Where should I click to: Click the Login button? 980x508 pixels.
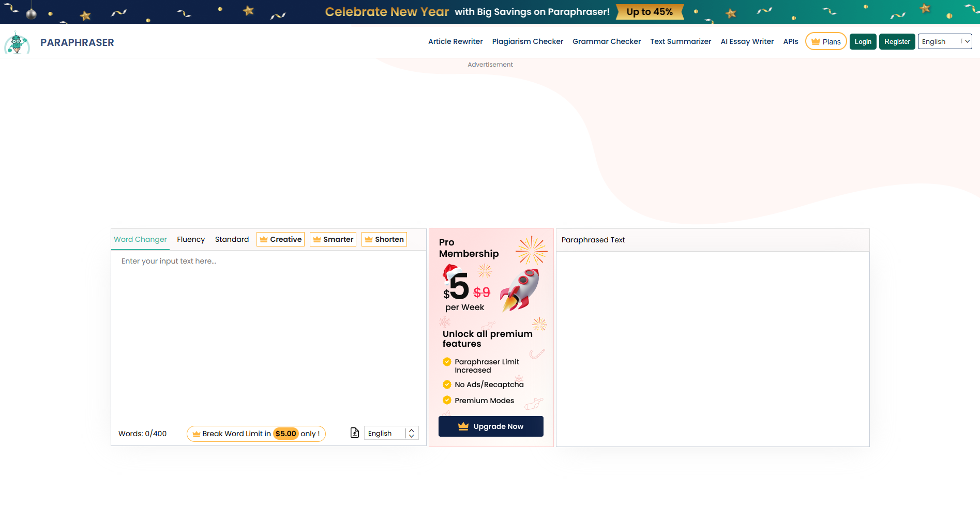tap(863, 41)
